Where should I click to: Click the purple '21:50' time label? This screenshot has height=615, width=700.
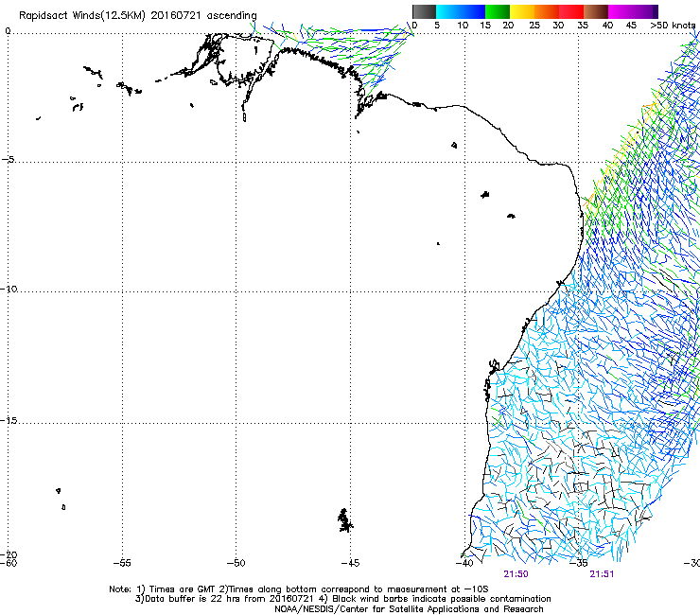click(x=516, y=574)
